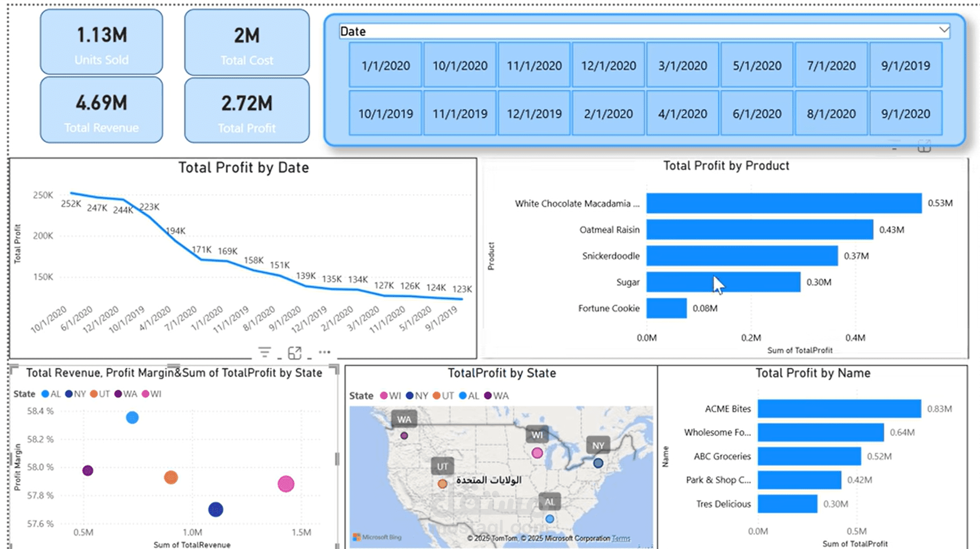
Task: Click AL in the scatter chart legend
Action: coord(51,394)
